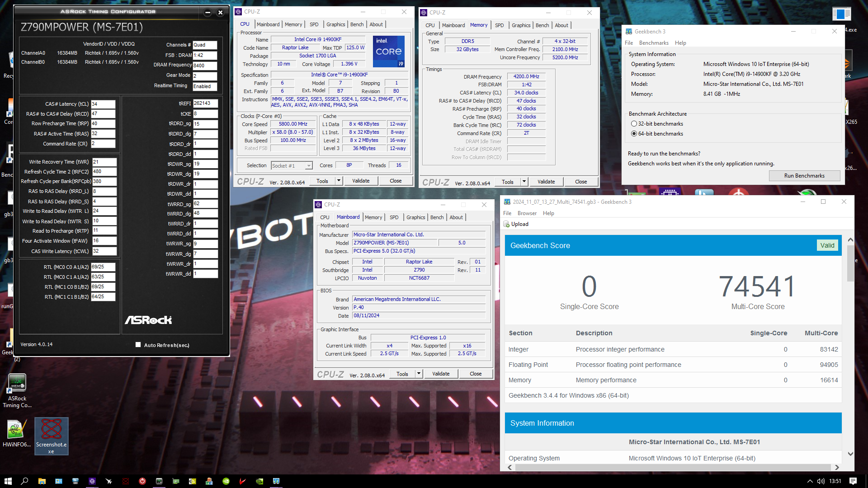Click Close button in CPU-Z Memory window
This screenshot has width=868, height=488.
tap(580, 182)
